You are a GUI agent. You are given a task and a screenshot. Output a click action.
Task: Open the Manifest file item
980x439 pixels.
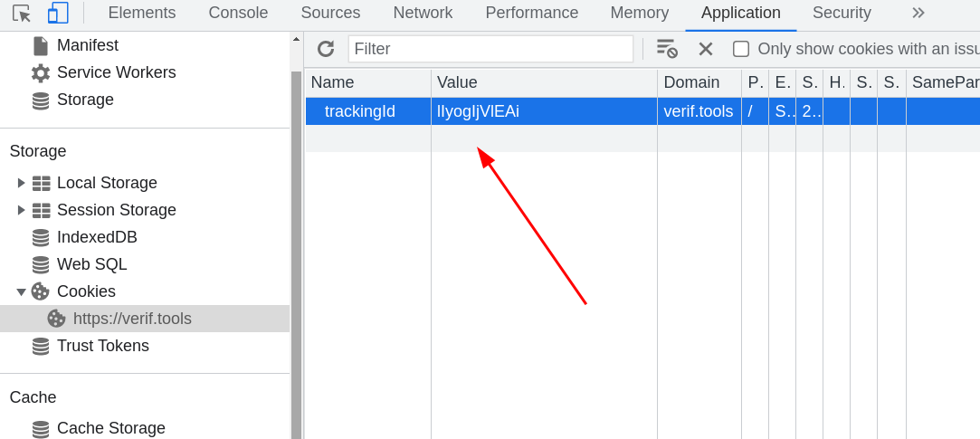(87, 45)
